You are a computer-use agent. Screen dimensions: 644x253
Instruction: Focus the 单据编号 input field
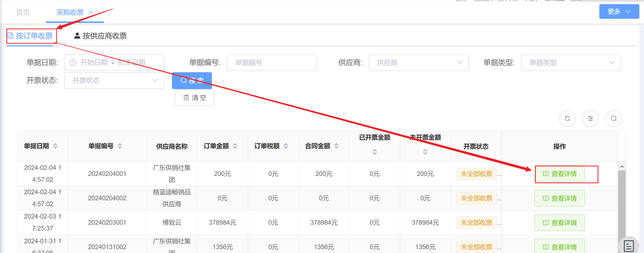(x=272, y=63)
